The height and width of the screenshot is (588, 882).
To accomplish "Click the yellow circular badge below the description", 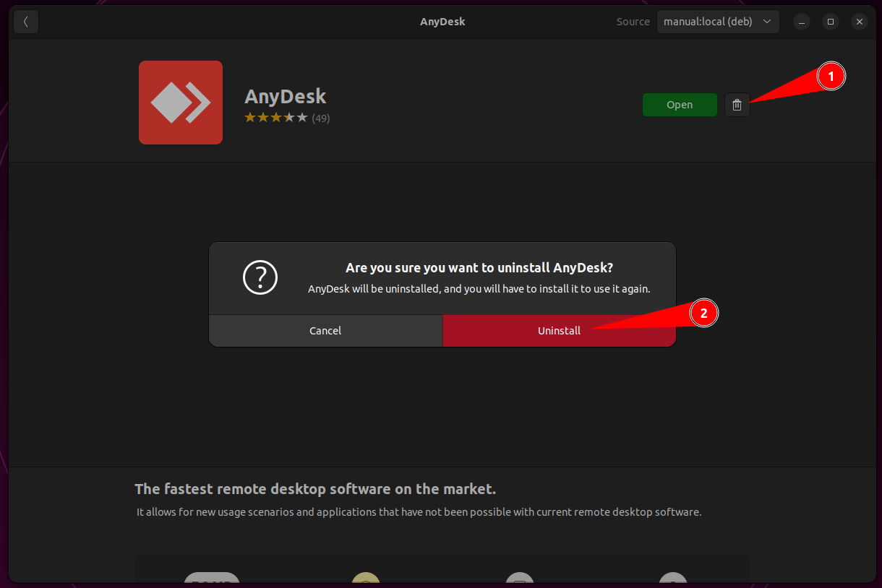I will (x=366, y=581).
